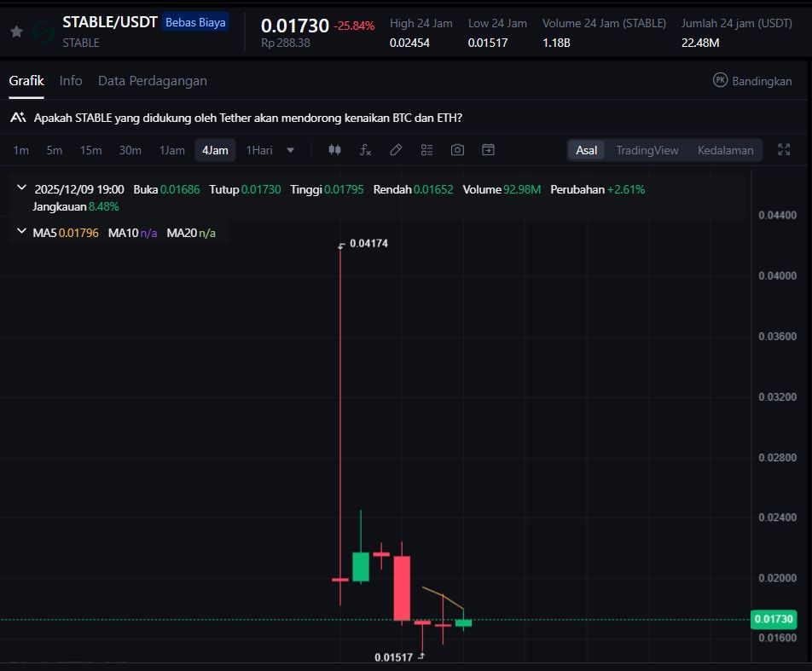Viewport: 812px width, 671px height.
Task: Take a chart snapshot with camera icon
Action: (x=457, y=150)
